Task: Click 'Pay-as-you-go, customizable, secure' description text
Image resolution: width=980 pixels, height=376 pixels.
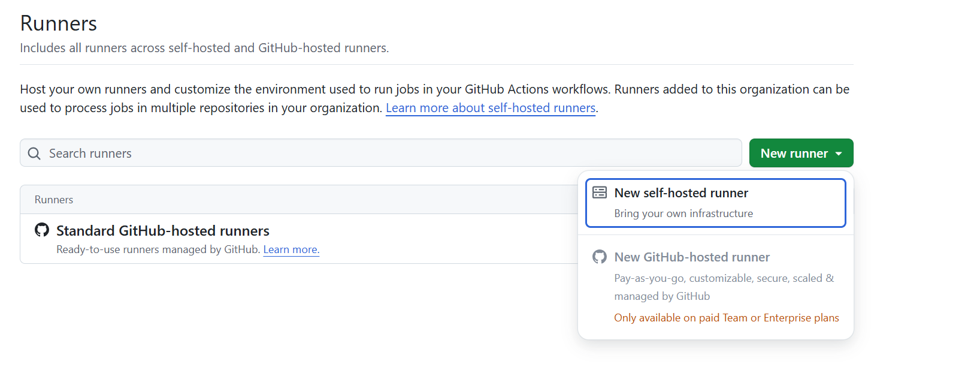Action: point(724,287)
